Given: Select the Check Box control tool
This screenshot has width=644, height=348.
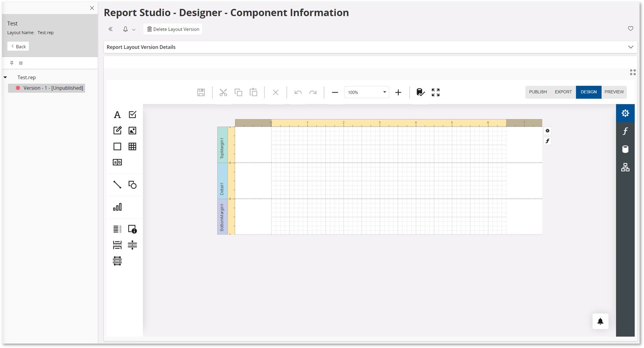Looking at the screenshot, I should click(x=133, y=115).
